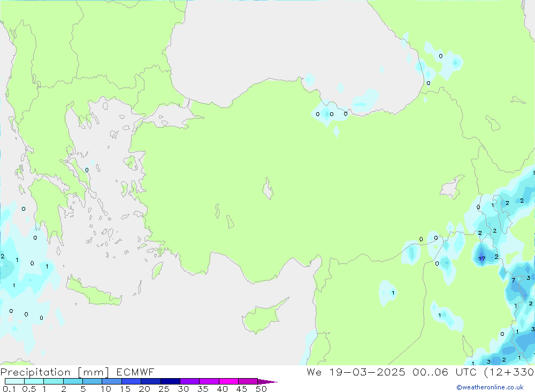Click the 30–35 mm violet legend swatch
Image resolution: width=535 pixels, height=392 pixels.
pos(190,381)
